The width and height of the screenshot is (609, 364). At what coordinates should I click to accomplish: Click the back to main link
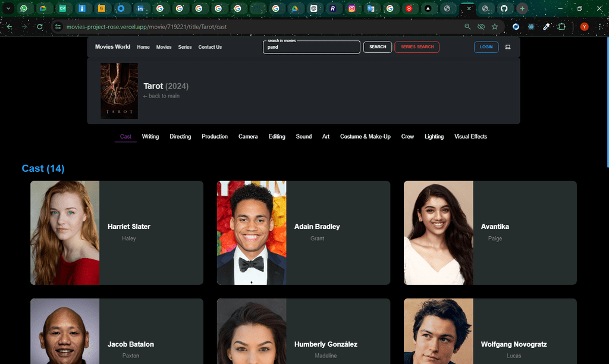(x=161, y=96)
